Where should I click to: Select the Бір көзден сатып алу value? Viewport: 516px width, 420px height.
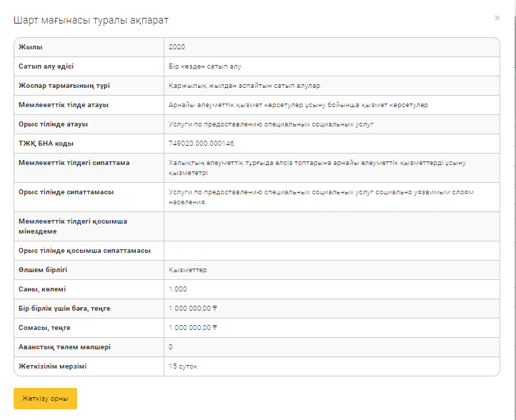pyautogui.click(x=205, y=66)
